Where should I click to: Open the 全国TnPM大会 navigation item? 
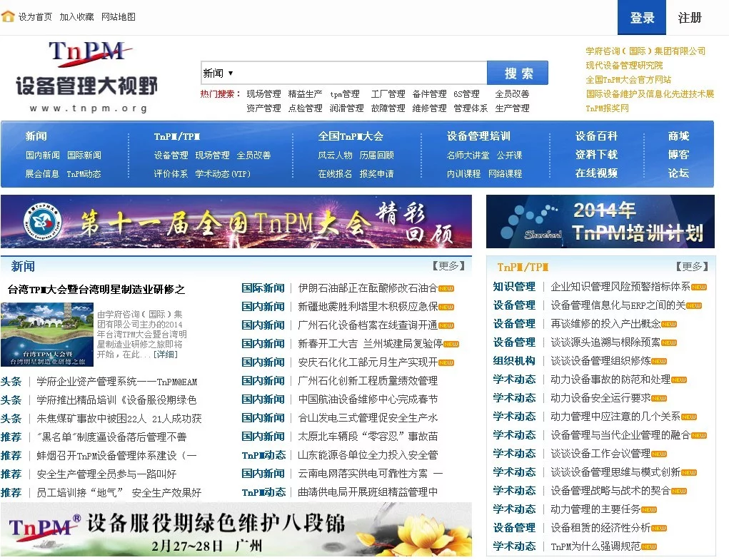pyautogui.click(x=351, y=136)
